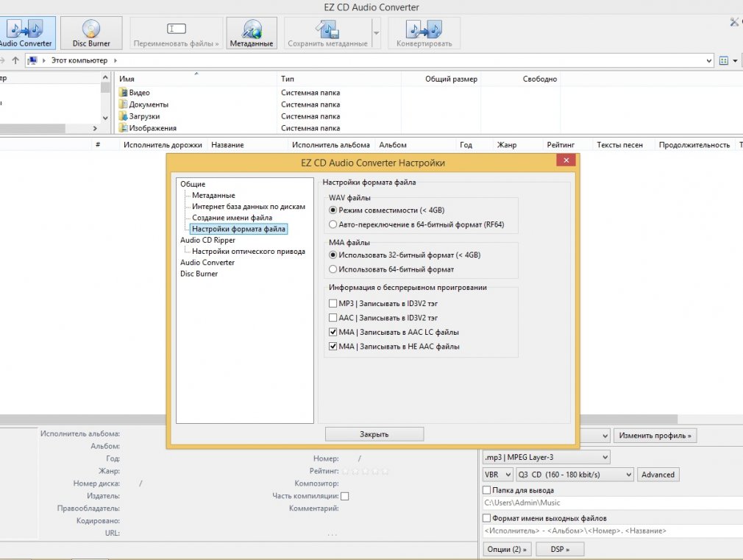This screenshot has height=560, width=743.
Task: Click the output filename pattern field
Action: [x=613, y=531]
